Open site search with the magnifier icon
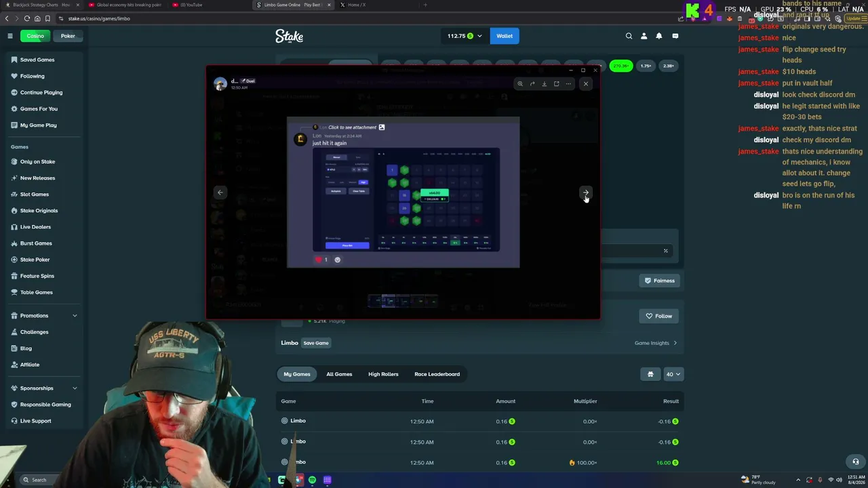 [629, 36]
